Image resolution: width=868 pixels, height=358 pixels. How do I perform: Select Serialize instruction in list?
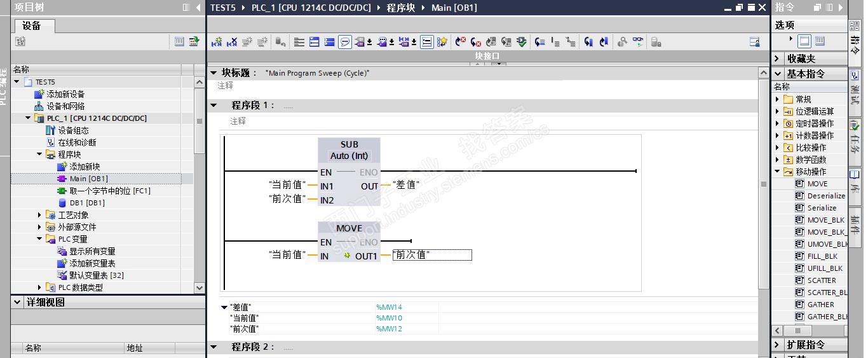pyautogui.click(x=822, y=208)
